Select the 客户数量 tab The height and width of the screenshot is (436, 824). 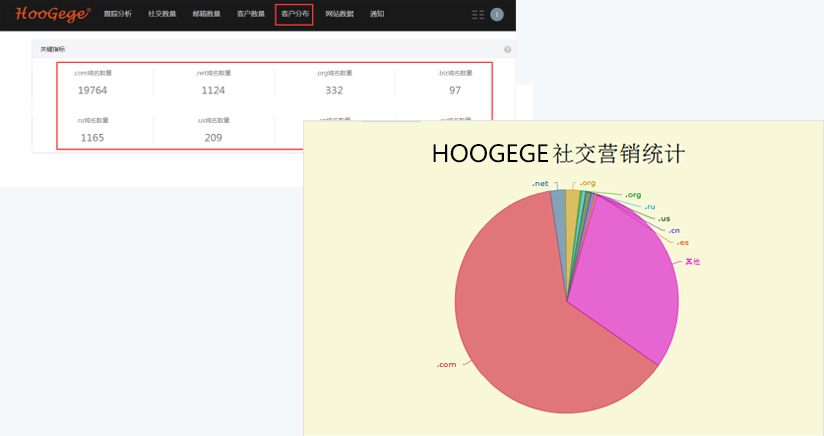coord(251,14)
